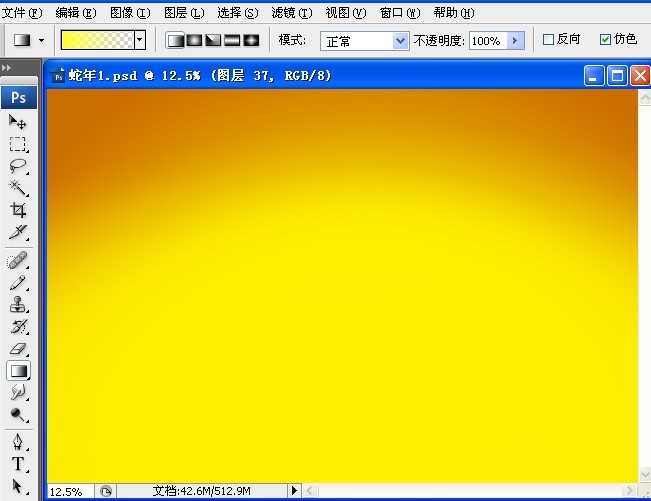651x501 pixels.
Task: Open the gradient picker dropdown arrow
Action: (x=140, y=40)
